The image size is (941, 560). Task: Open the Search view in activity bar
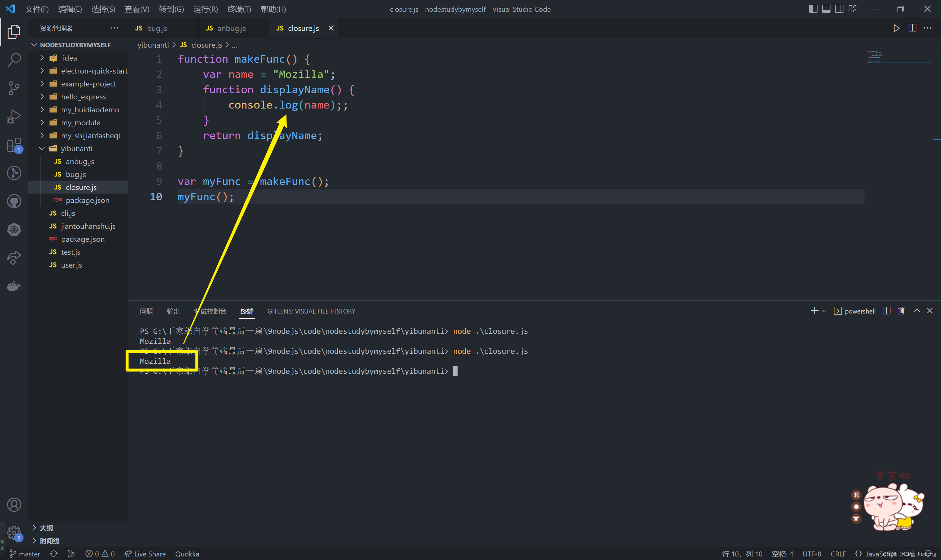tap(14, 60)
